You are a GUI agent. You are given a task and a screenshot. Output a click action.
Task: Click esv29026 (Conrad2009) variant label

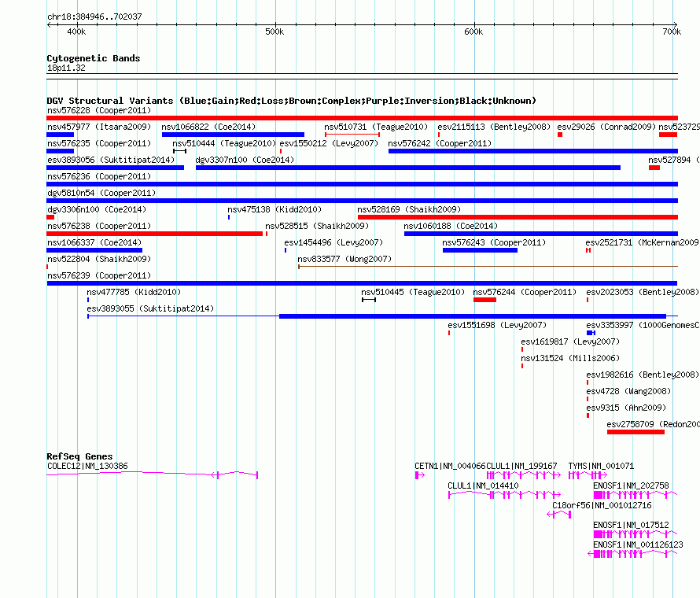(606, 127)
